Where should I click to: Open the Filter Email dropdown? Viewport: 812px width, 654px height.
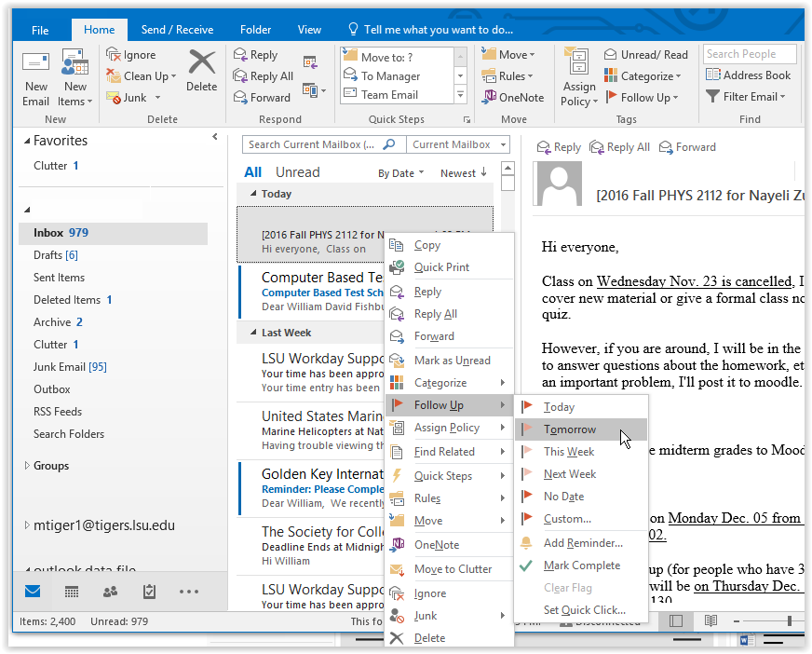click(745, 97)
